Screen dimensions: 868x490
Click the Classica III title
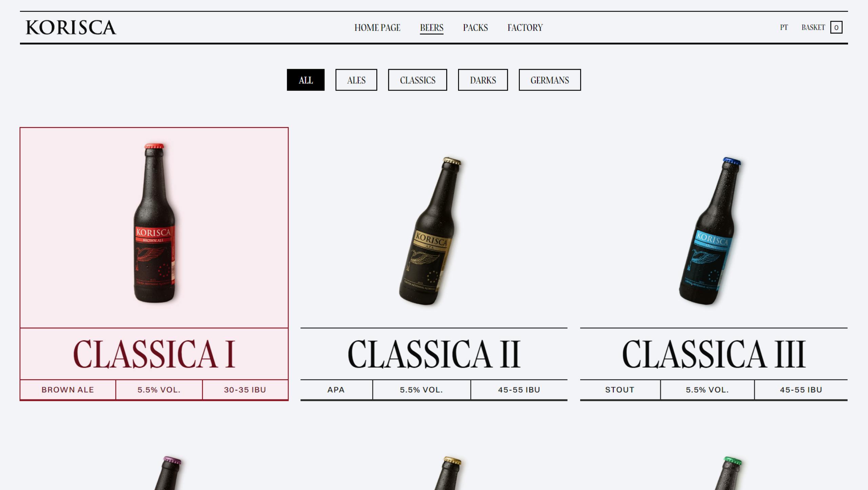714,354
